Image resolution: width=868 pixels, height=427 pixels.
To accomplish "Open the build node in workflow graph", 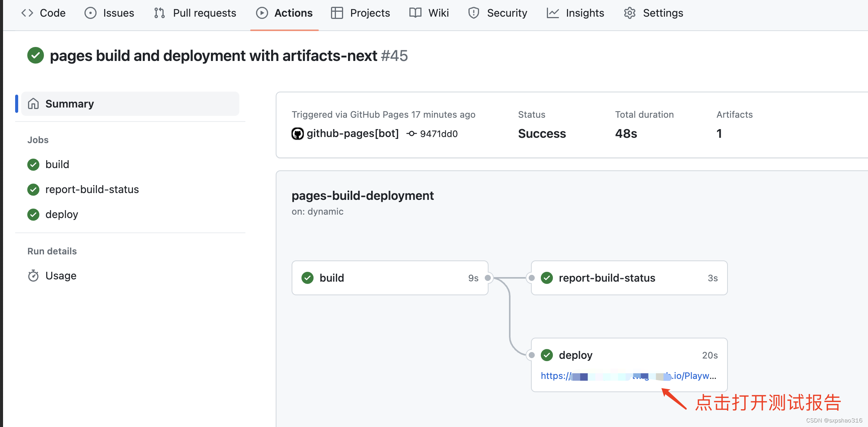I will point(390,278).
